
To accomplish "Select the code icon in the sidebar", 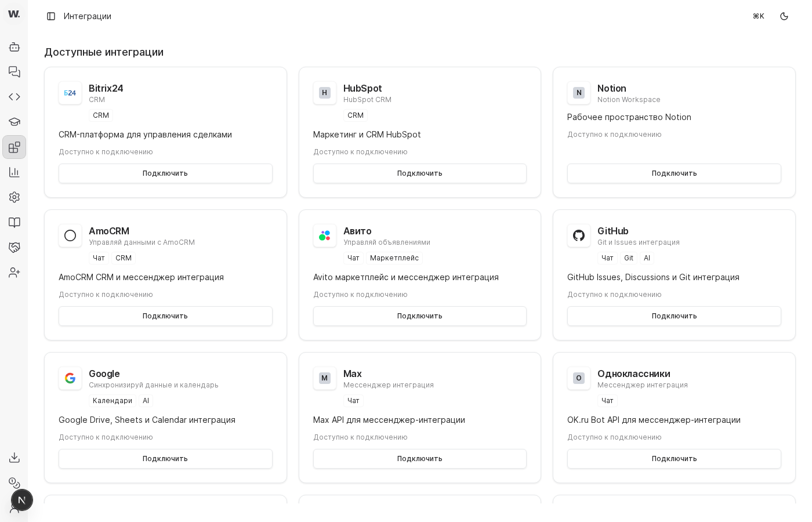I will pos(14,97).
